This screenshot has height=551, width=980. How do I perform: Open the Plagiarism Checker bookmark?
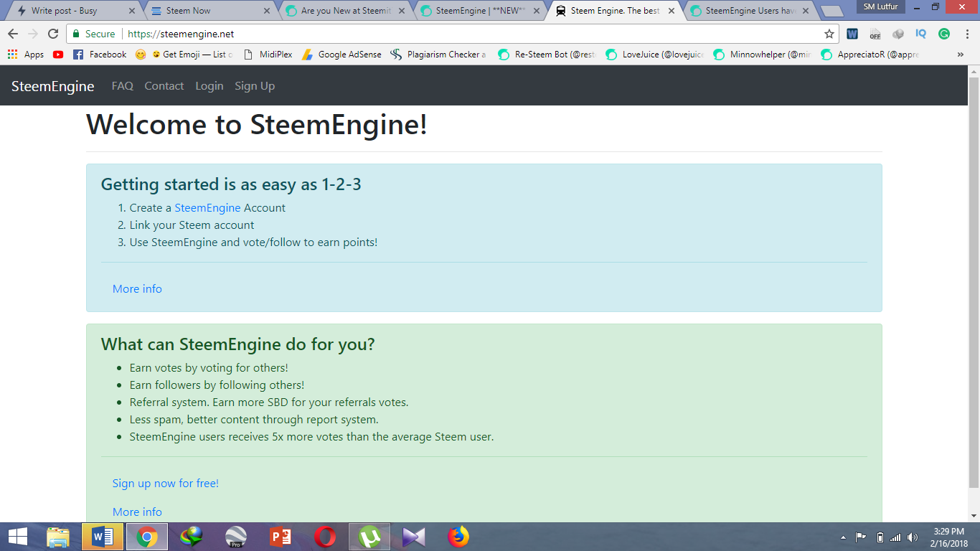(438, 55)
